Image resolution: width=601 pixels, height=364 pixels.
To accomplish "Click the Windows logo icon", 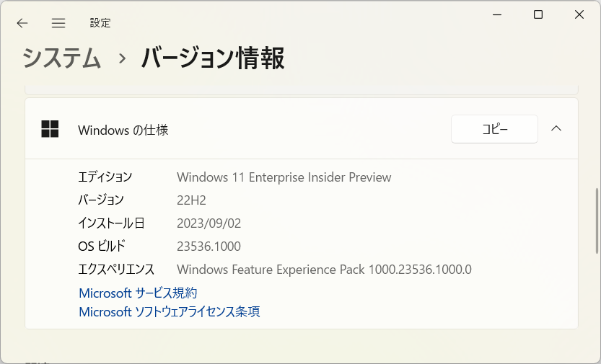I will pos(50,129).
